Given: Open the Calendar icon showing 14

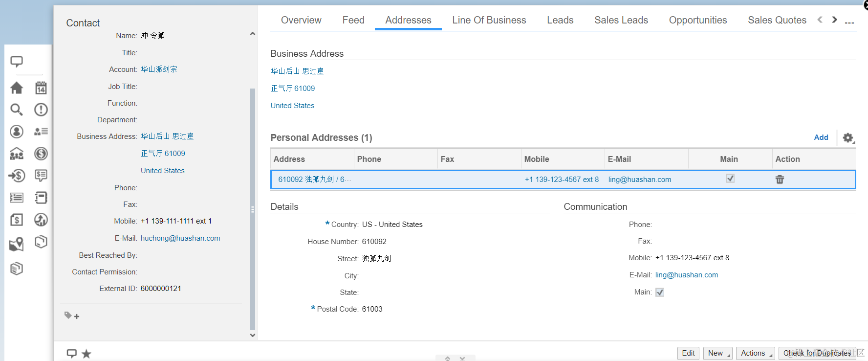Looking at the screenshot, I should (x=41, y=88).
